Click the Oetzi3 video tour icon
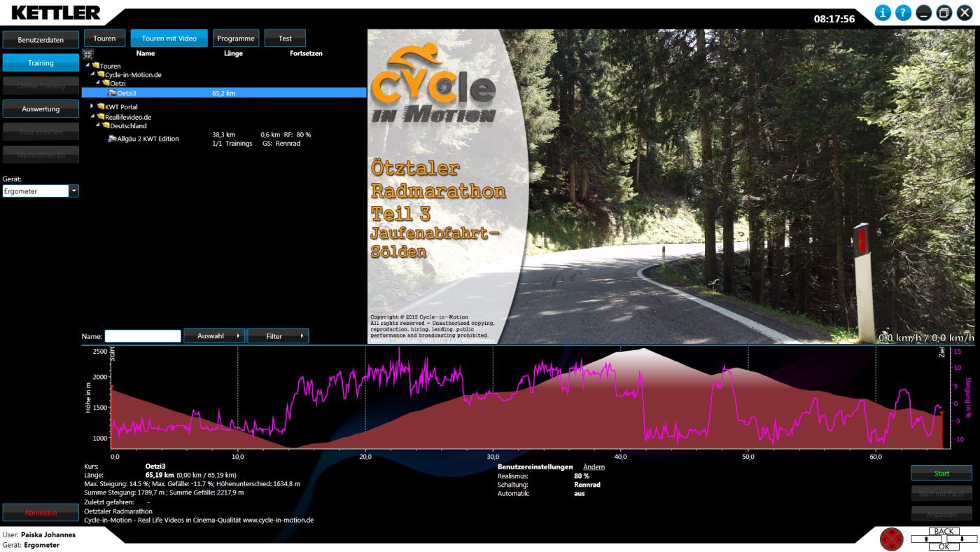The width and height of the screenshot is (980, 552). [111, 92]
